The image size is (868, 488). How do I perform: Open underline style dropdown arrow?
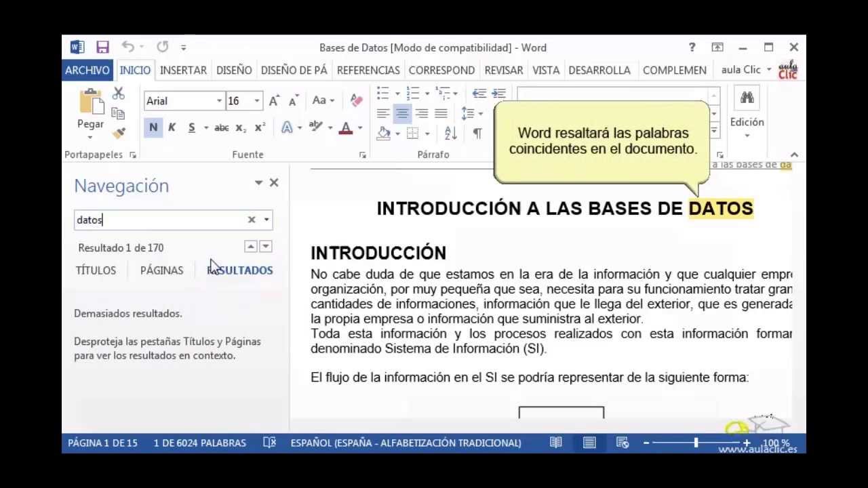(x=205, y=127)
